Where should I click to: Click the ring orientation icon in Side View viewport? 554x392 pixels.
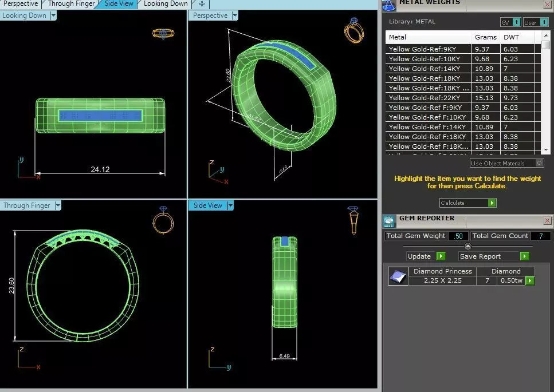[x=353, y=220]
